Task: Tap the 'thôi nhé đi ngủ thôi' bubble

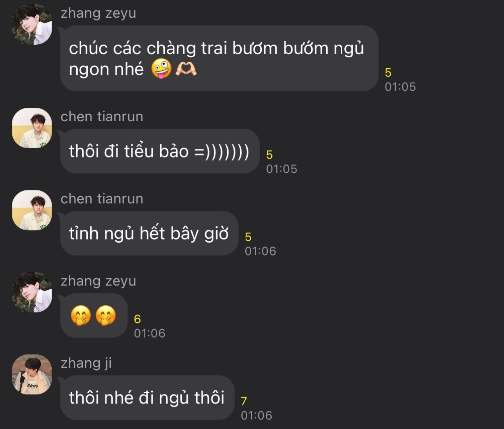Action: 147,397
